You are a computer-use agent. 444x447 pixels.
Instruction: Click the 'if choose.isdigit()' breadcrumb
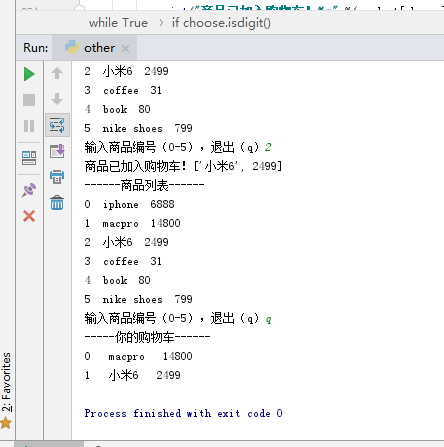tap(221, 23)
